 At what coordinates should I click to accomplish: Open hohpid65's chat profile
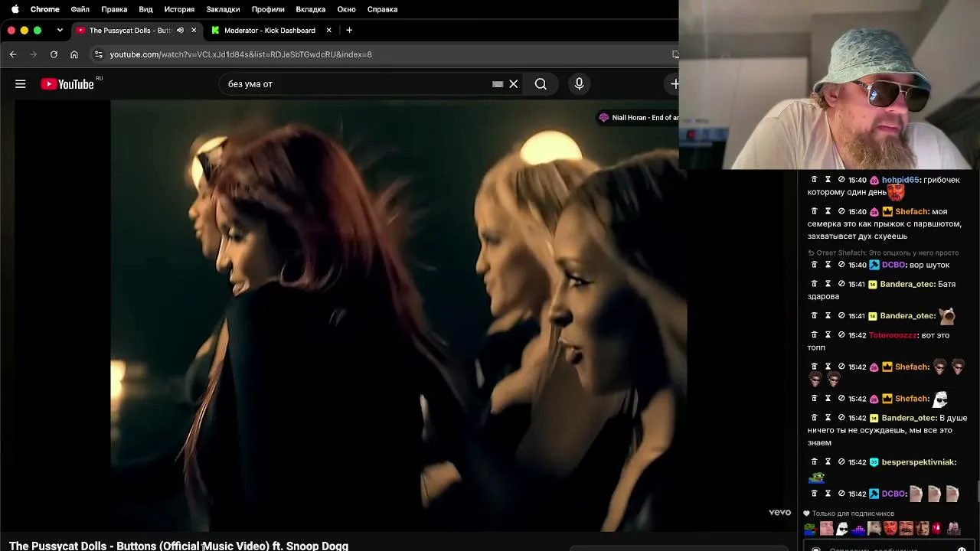coord(900,180)
